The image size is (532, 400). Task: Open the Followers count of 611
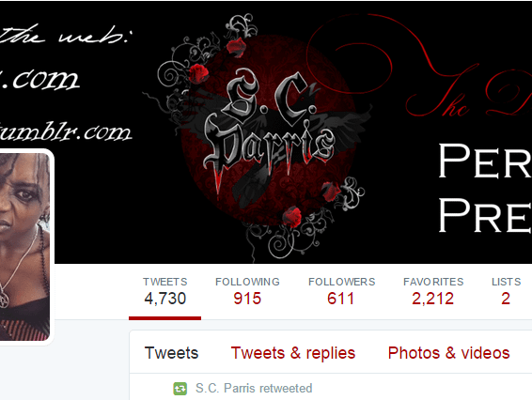click(341, 292)
